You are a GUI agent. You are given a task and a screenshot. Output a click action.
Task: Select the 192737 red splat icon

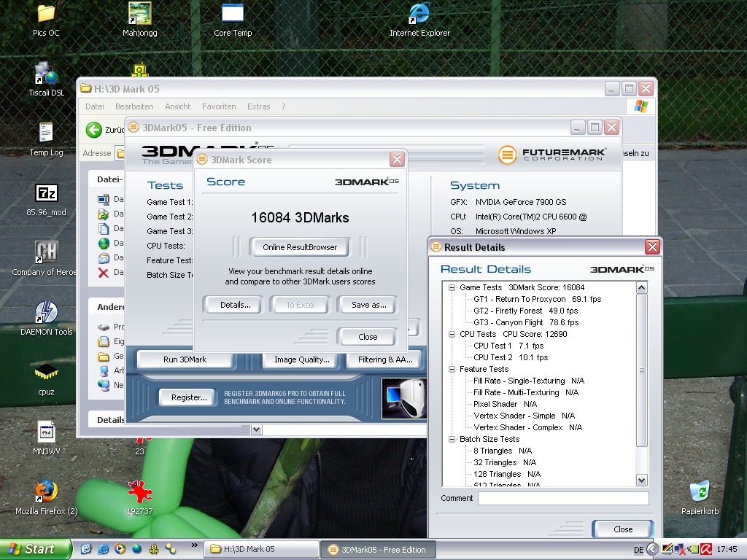139,491
